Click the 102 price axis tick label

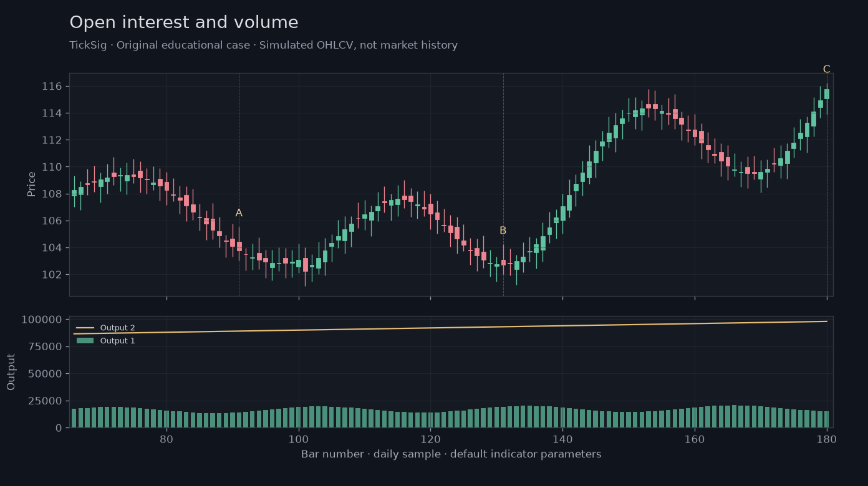pyautogui.click(x=53, y=275)
